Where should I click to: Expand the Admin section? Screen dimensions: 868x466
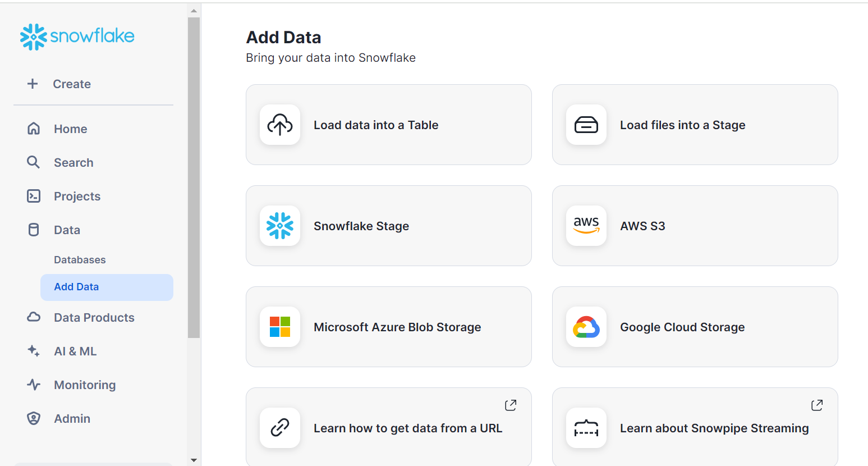[72, 418]
